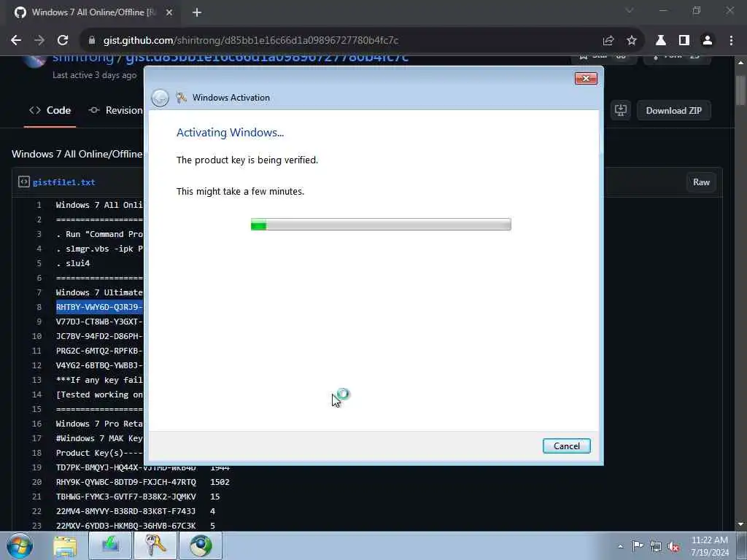
Task: Close the Windows 7 All Online/Offline tab
Action: [169, 12]
